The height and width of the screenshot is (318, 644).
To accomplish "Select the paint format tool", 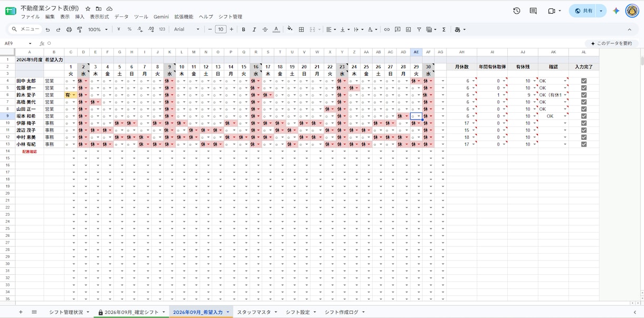I will 80,30.
